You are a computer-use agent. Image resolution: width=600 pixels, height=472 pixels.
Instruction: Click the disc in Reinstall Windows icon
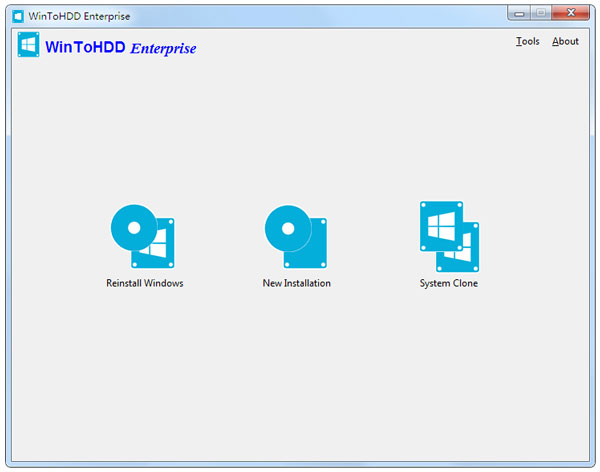[x=131, y=227]
